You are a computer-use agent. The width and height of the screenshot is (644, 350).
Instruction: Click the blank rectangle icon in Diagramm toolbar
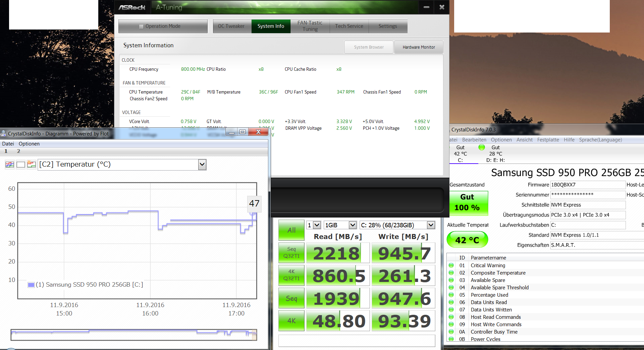pos(21,165)
